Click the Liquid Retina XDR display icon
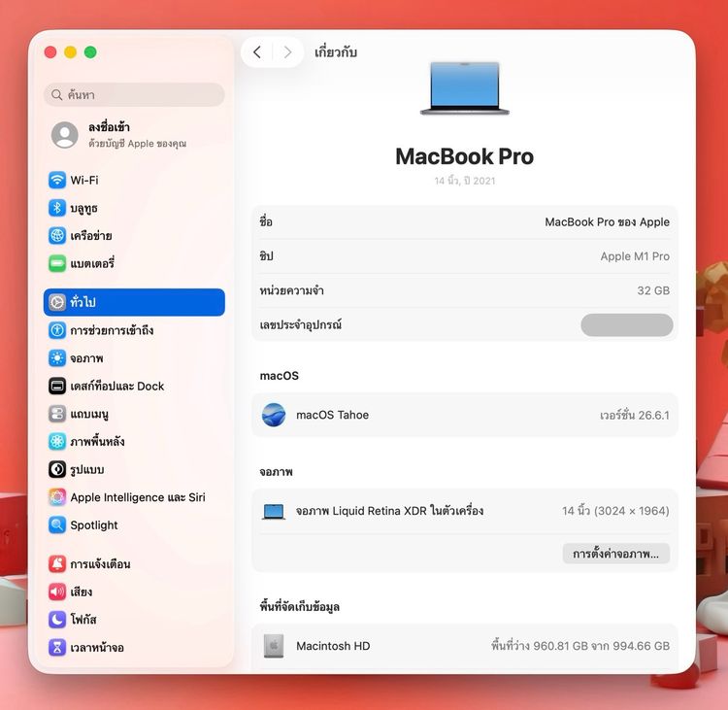The image size is (728, 710). click(x=274, y=511)
